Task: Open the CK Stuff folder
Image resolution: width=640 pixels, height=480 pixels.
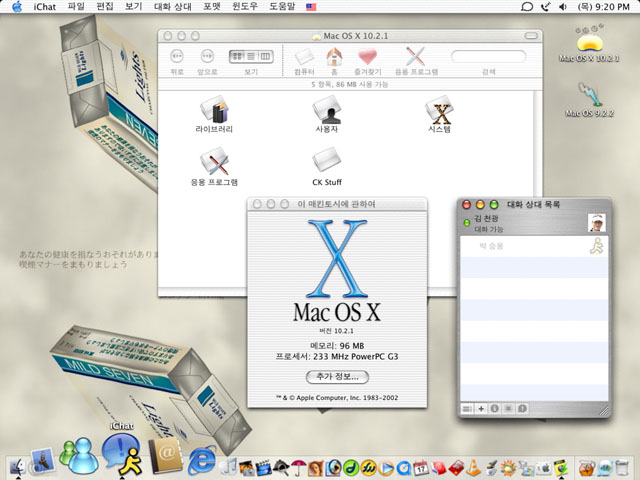Action: (x=327, y=161)
